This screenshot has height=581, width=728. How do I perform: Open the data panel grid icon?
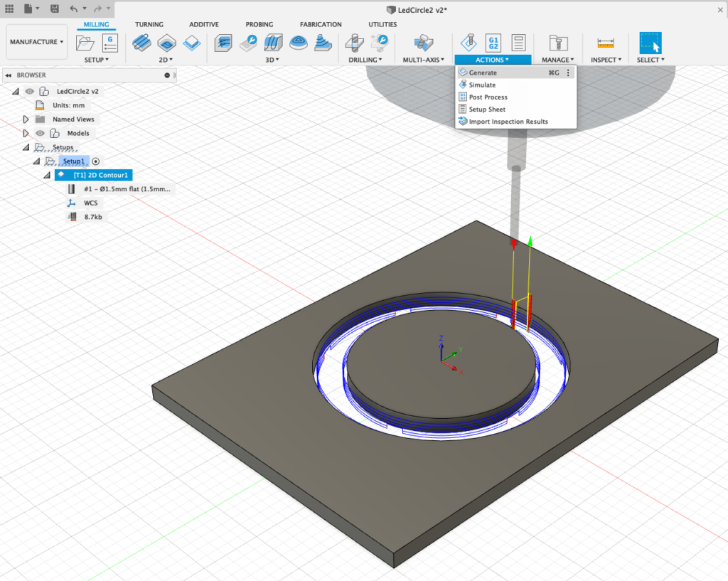[9, 9]
